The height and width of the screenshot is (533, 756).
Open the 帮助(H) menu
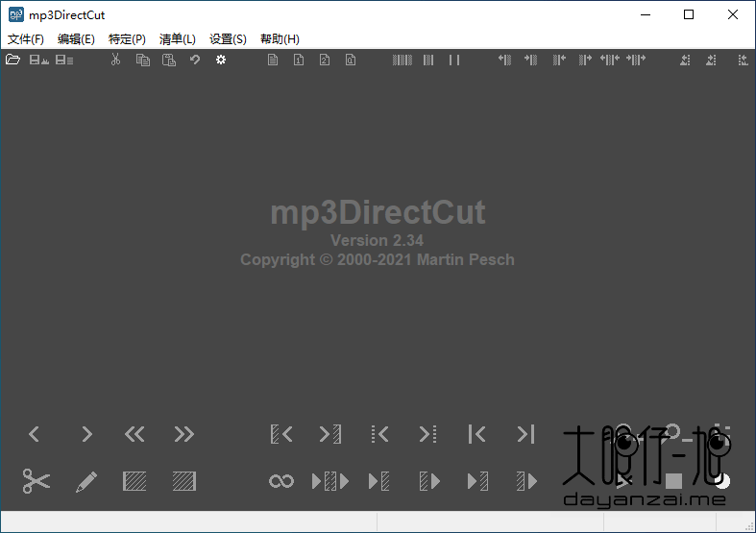tap(280, 39)
